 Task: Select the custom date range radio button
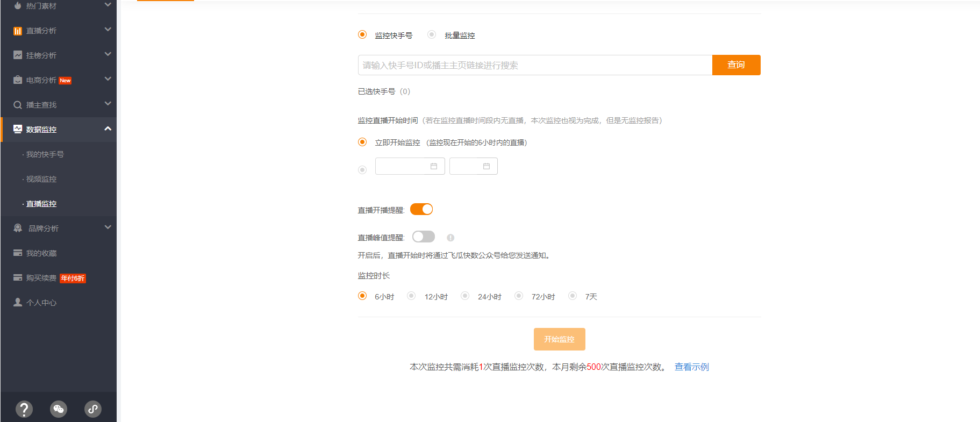(x=362, y=170)
